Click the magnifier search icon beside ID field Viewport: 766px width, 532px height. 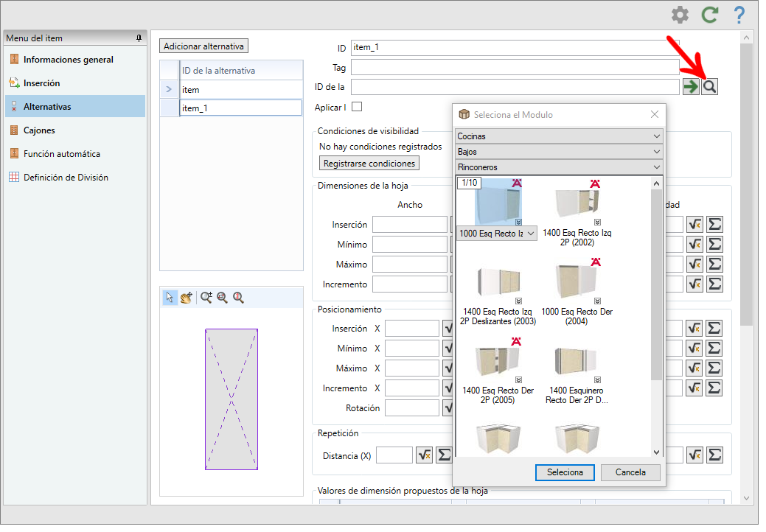tap(709, 87)
